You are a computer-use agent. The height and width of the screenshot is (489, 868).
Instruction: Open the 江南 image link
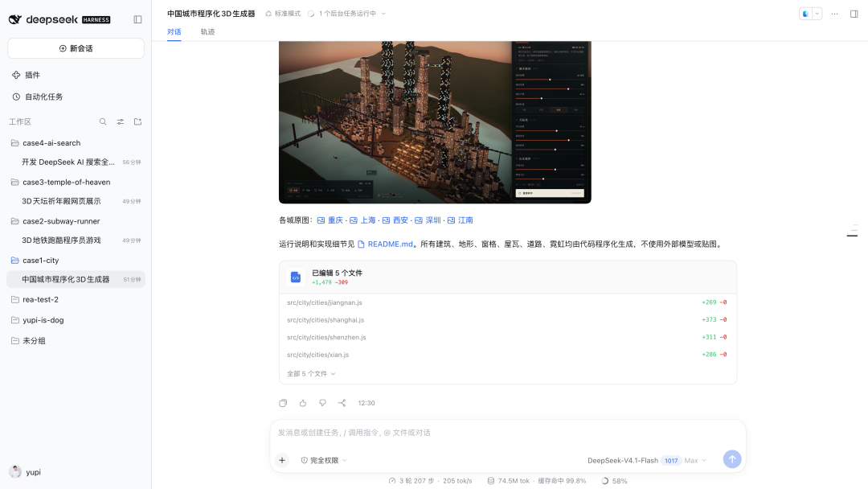click(461, 220)
